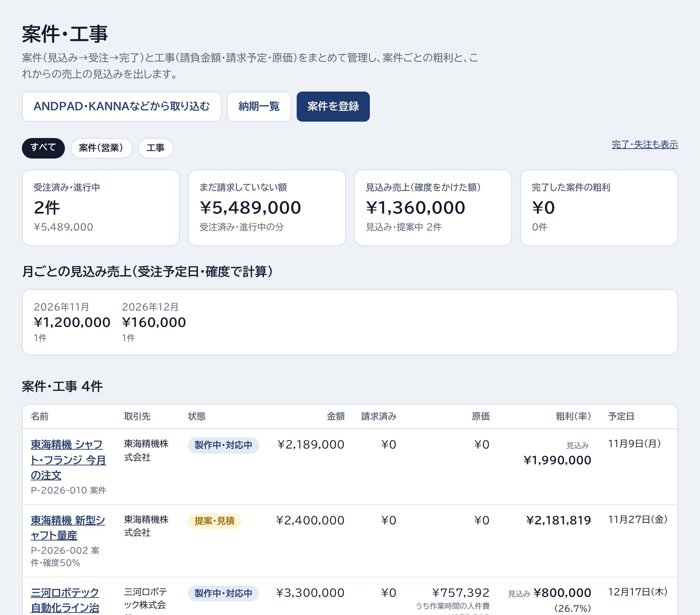The height and width of the screenshot is (615, 700).
Task: Click the 取引先 column header
Action: point(137,416)
